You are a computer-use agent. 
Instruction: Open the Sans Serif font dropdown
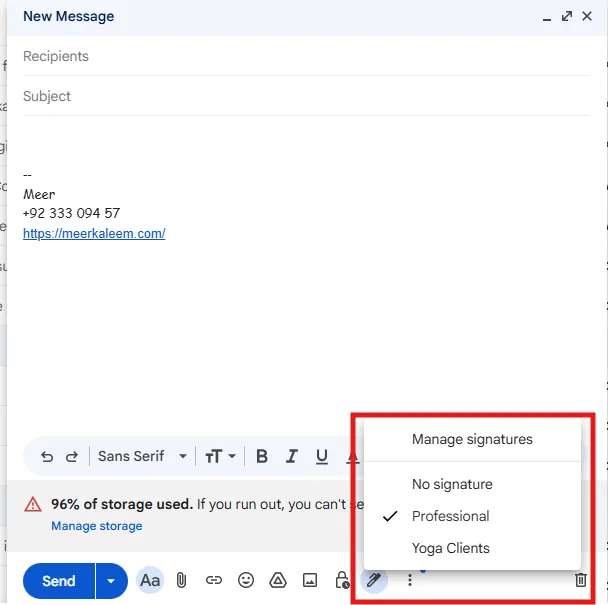pos(142,457)
